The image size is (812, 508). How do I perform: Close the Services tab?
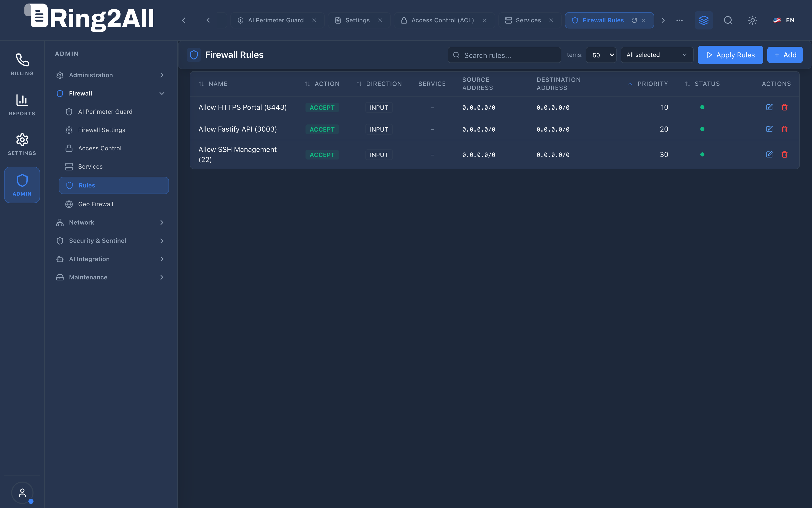pos(551,20)
